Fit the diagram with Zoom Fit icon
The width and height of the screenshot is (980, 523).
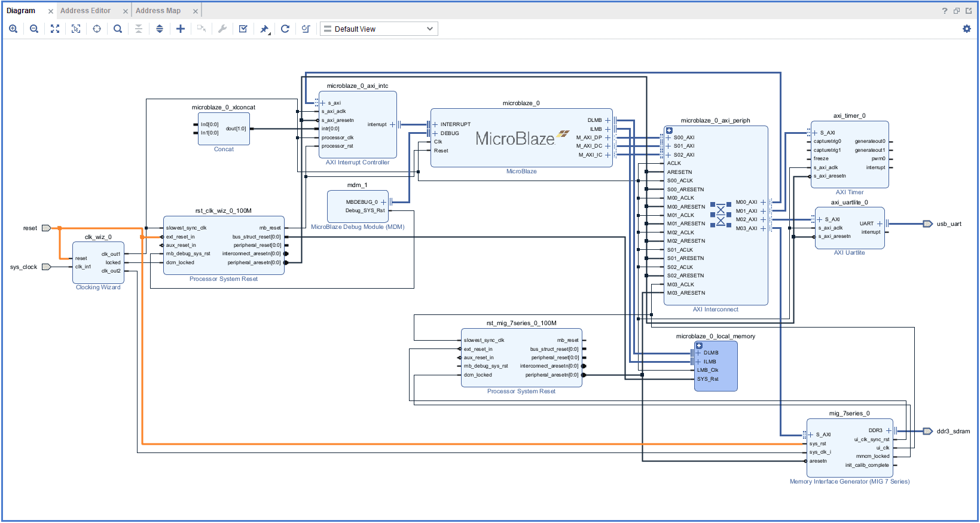pos(55,29)
